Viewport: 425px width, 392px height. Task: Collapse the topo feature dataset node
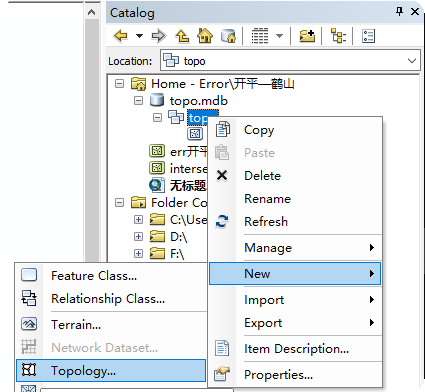[x=157, y=117]
